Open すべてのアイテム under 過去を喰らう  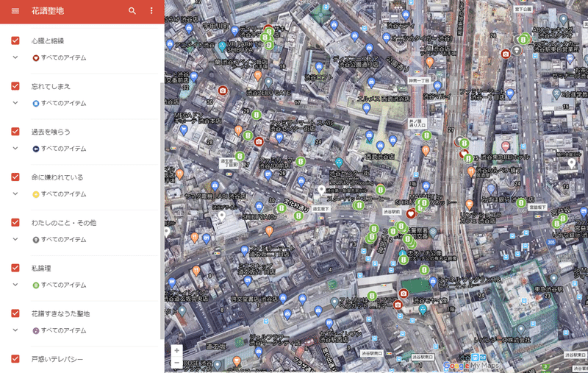(x=63, y=149)
